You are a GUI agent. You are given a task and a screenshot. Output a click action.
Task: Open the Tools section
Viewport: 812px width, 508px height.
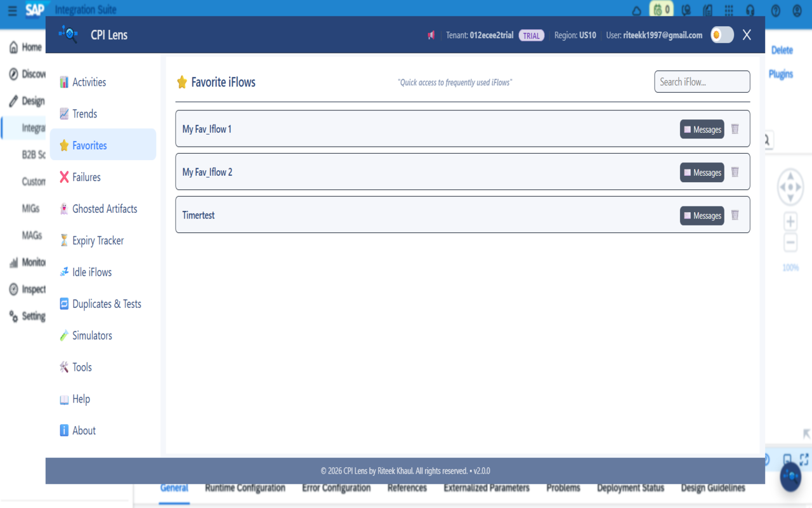point(81,367)
